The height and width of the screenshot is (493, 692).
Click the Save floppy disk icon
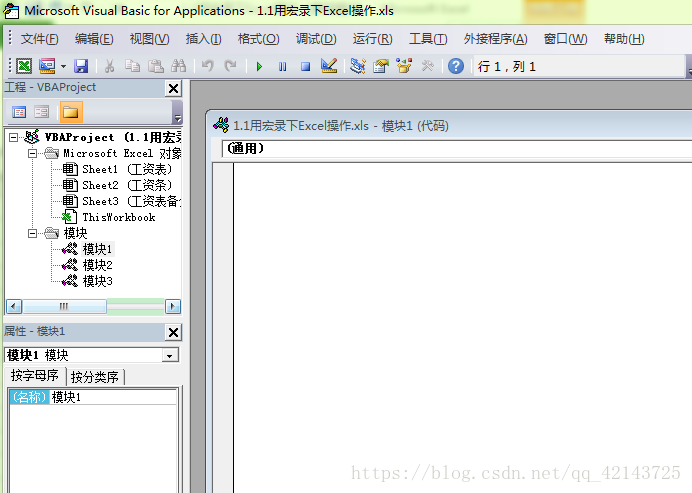tap(81, 66)
